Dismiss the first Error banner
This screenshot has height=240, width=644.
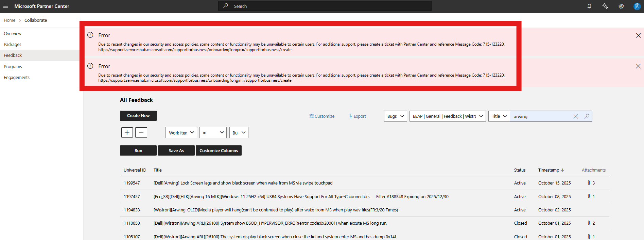point(638,35)
